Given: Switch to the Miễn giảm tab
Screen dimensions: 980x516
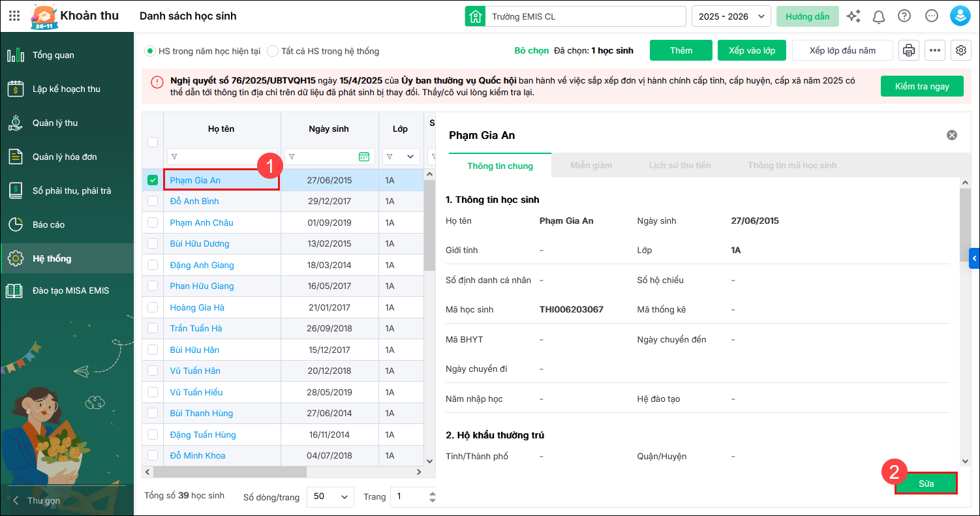Looking at the screenshot, I should [590, 166].
